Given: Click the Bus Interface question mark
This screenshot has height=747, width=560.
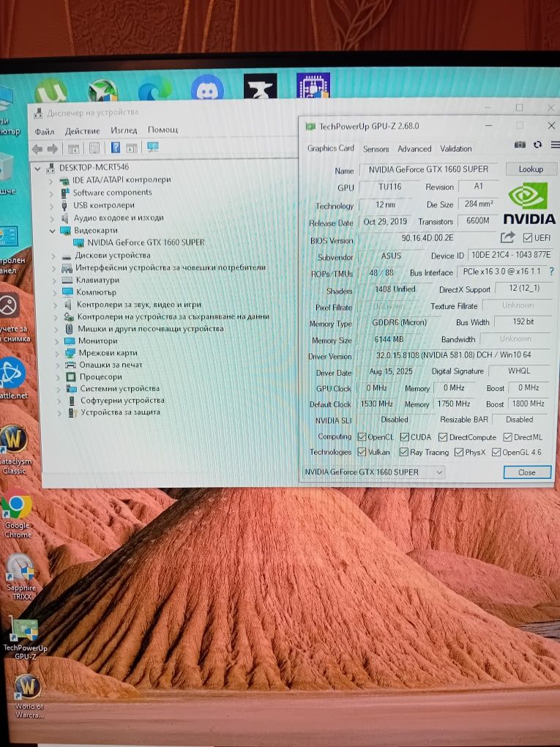Looking at the screenshot, I should point(551,272).
